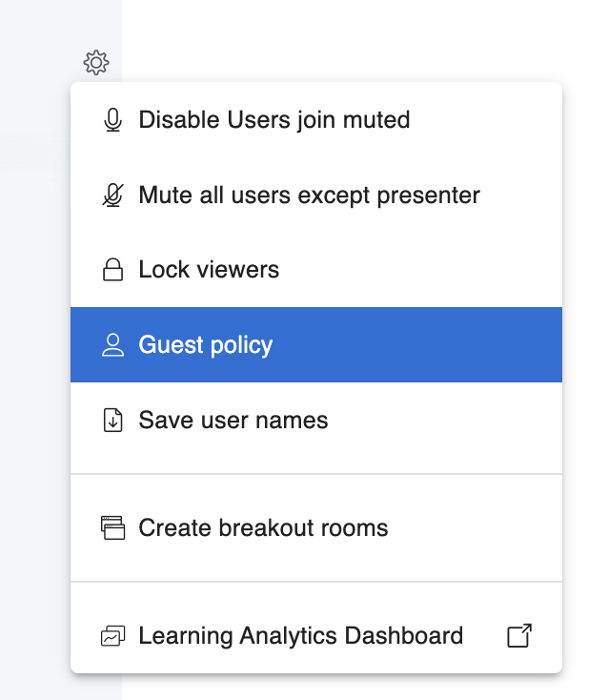The image size is (608, 700).
Task: Click the "Lock viewers" label text
Action: (x=209, y=270)
